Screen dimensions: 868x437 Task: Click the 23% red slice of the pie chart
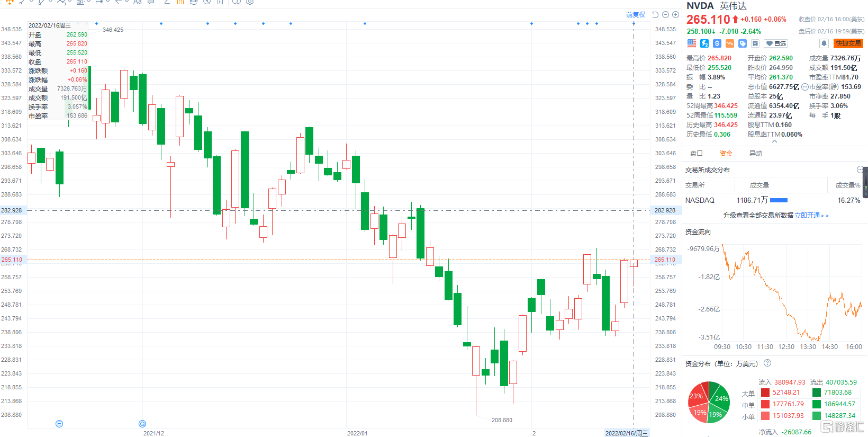[697, 395]
